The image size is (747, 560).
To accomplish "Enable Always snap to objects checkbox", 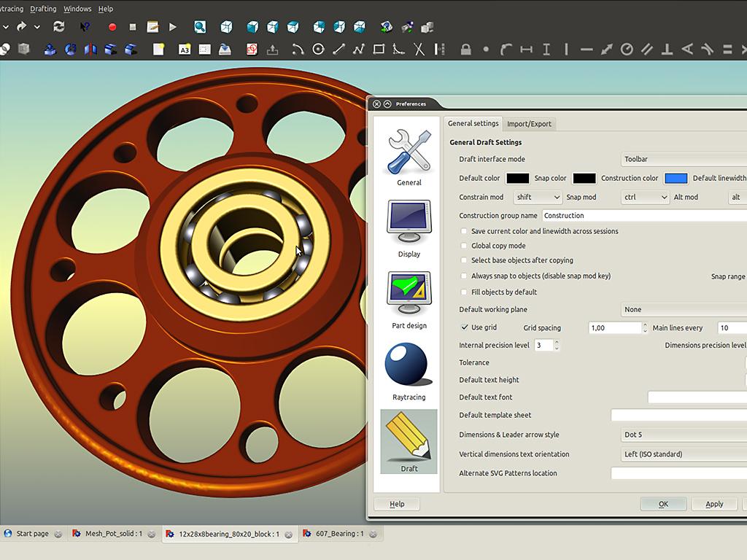I will (463, 276).
